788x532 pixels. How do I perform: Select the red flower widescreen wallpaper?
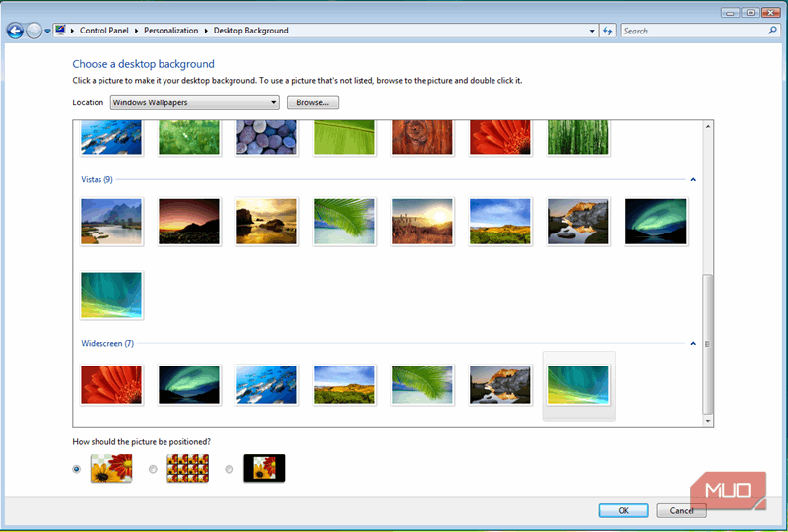click(110, 385)
